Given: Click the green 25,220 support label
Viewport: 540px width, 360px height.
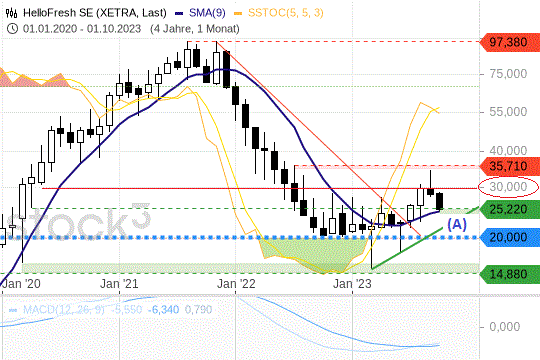Looking at the screenshot, I should (x=510, y=209).
